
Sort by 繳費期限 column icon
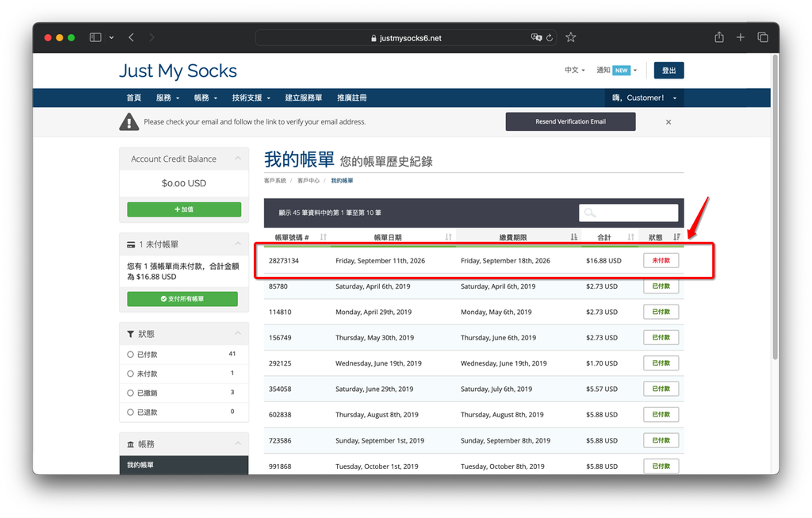coord(574,237)
